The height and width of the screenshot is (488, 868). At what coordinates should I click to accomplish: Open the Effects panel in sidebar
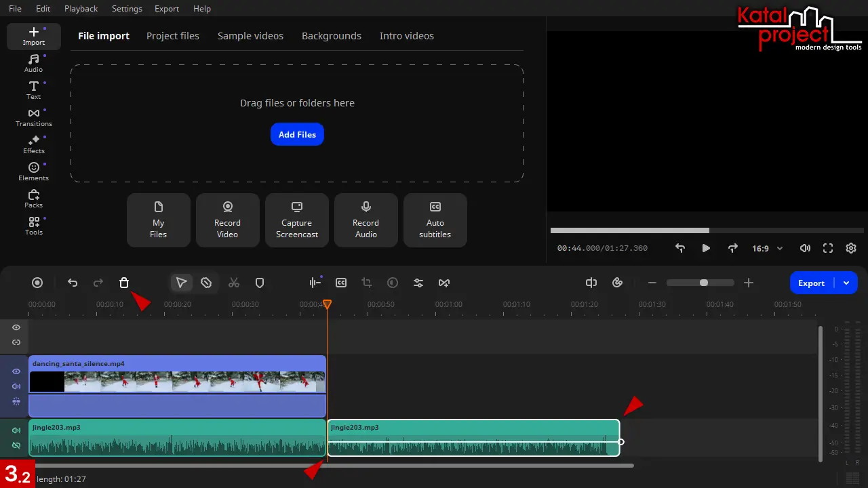tap(34, 144)
